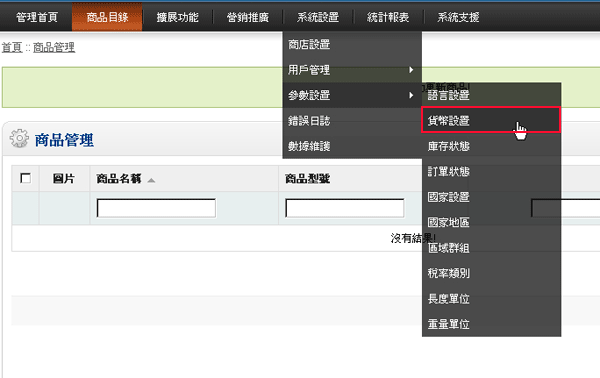This screenshot has width=600, height=378.
Task: Open 商品管理 breadcrumb link
Action: tap(54, 47)
